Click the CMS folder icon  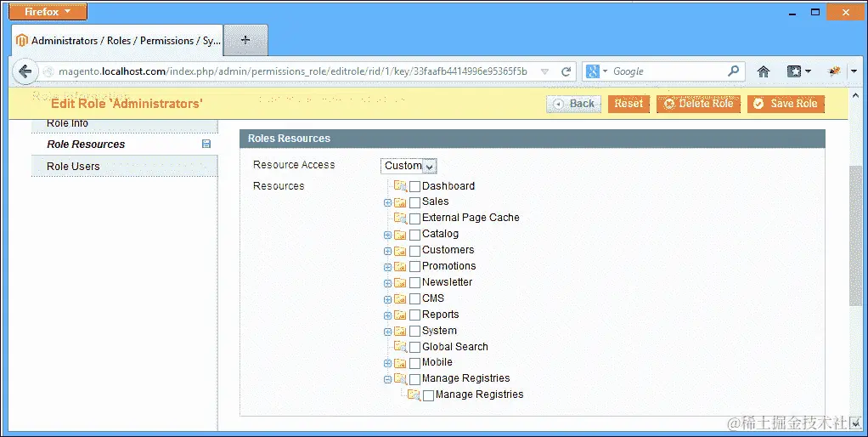(x=400, y=298)
